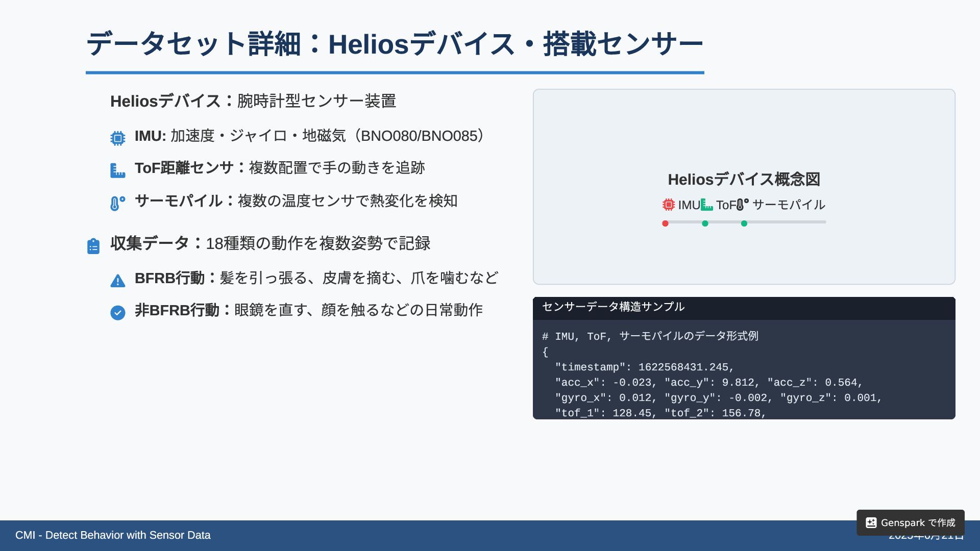The image size is (980, 551).
Task: Click the warning triangle icon beside BFRB行動
Action: point(118,281)
